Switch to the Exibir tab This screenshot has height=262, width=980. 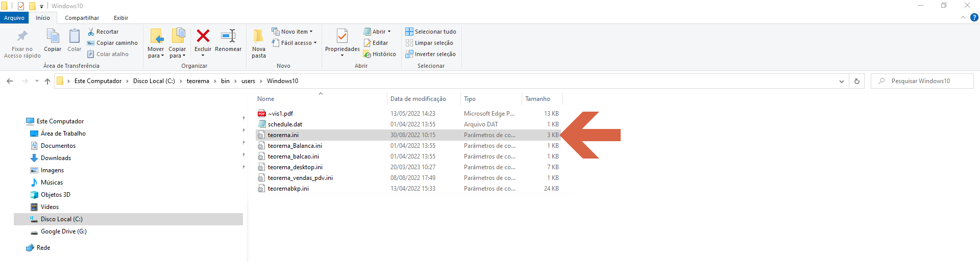point(121,18)
